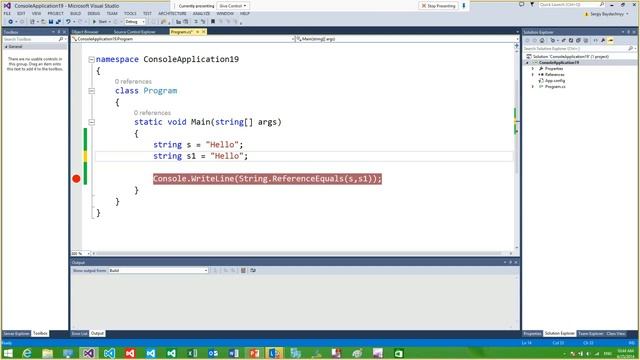
Task: Open the Give Control dropdown
Action: [233, 6]
